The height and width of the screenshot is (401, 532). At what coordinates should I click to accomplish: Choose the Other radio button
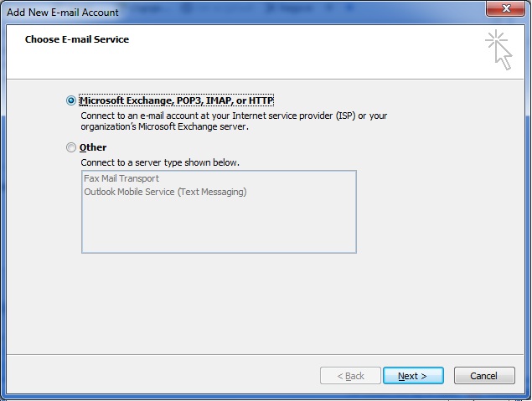[x=70, y=148]
